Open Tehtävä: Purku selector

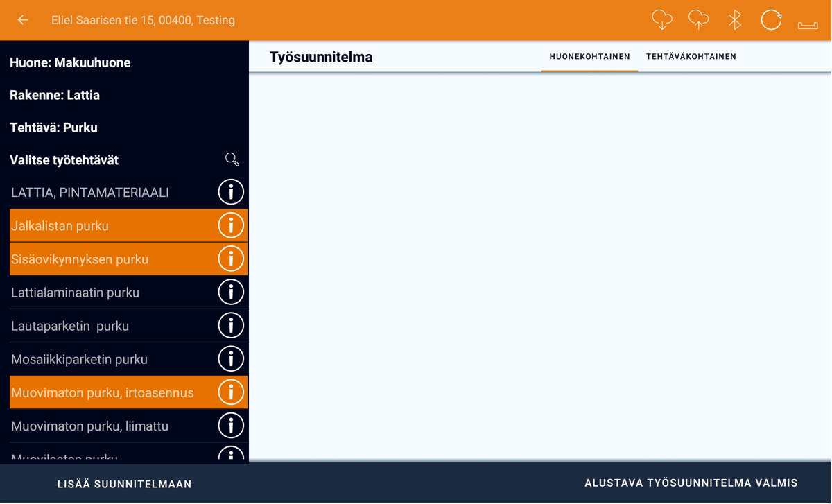tap(53, 128)
